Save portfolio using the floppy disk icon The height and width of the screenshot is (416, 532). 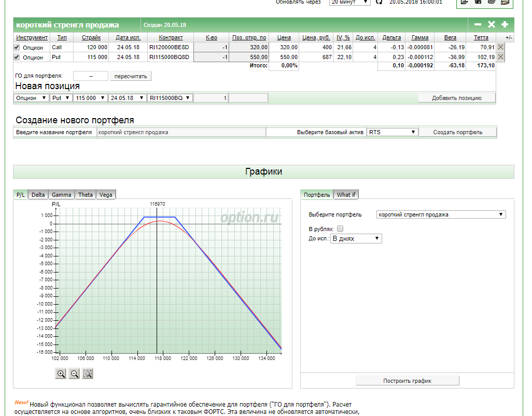[478, 2]
